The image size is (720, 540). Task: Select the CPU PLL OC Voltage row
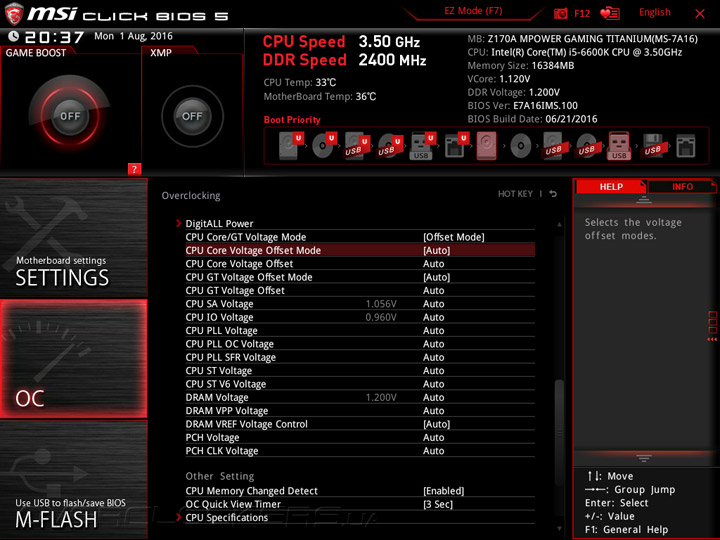click(x=360, y=344)
